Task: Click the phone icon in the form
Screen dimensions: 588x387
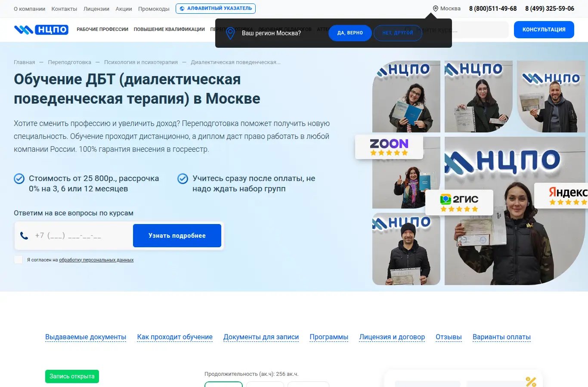Action: click(x=24, y=236)
